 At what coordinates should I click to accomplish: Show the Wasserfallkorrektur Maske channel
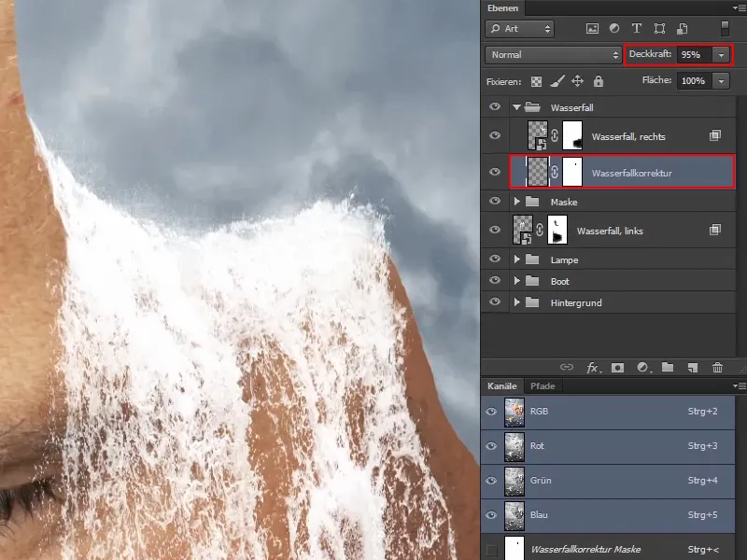[491, 550]
